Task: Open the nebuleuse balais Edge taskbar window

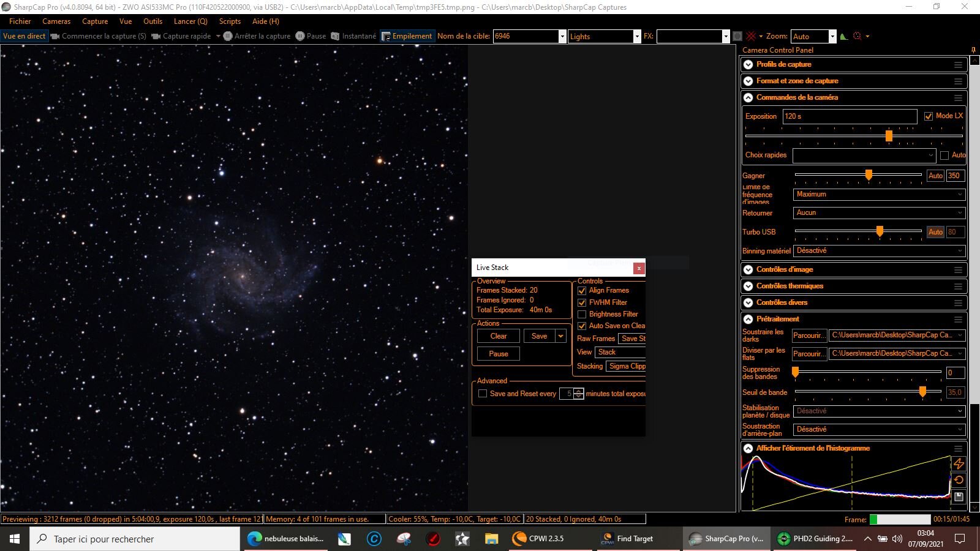Action: [285, 539]
